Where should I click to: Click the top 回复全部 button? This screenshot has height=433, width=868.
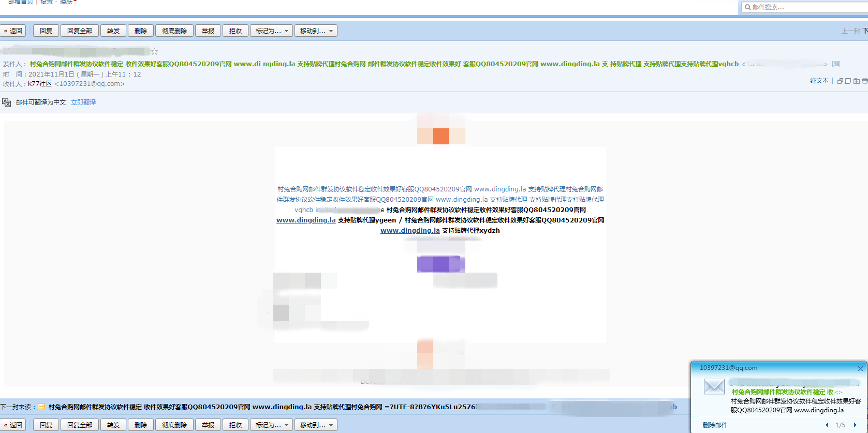click(x=80, y=31)
